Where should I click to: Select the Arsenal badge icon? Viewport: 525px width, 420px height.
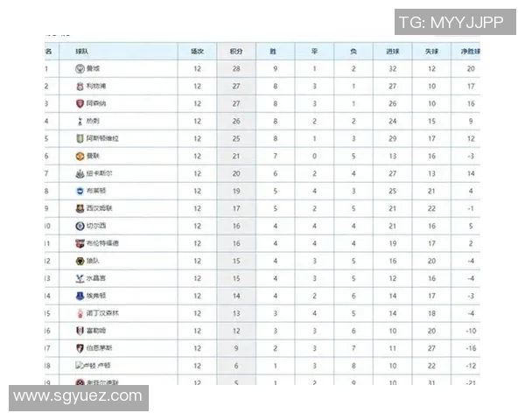click(x=79, y=103)
